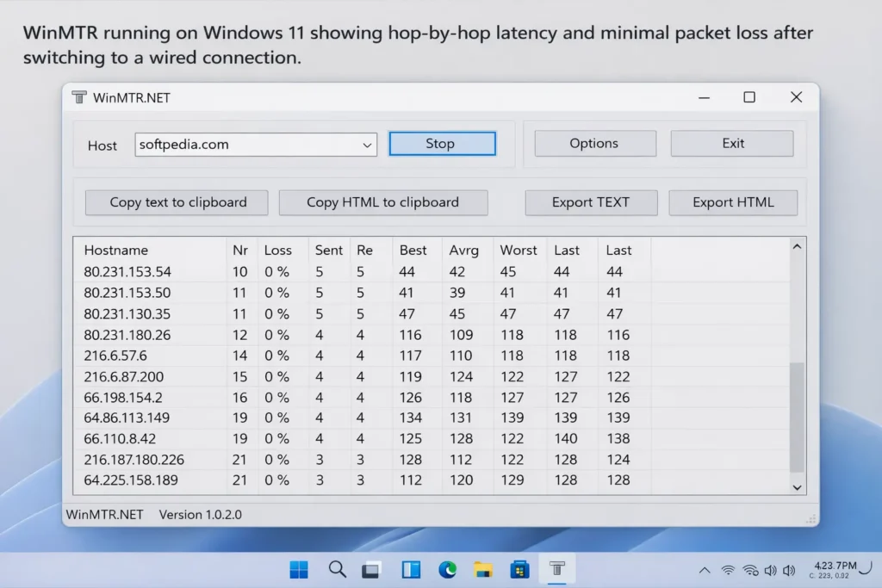The image size is (882, 588).
Task: Open the Widgets panel icon
Action: [x=411, y=569]
